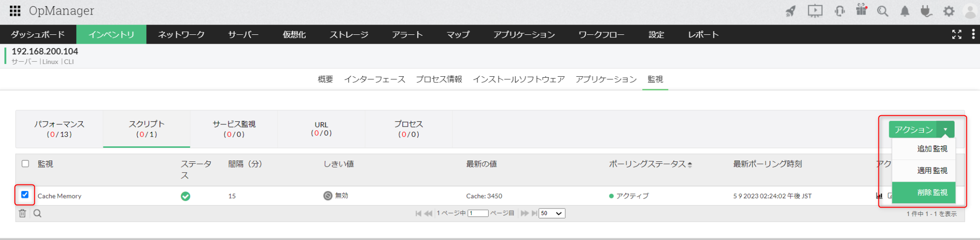Open the bell alarm notifications
This screenshot has height=240, width=980.
click(905, 11)
